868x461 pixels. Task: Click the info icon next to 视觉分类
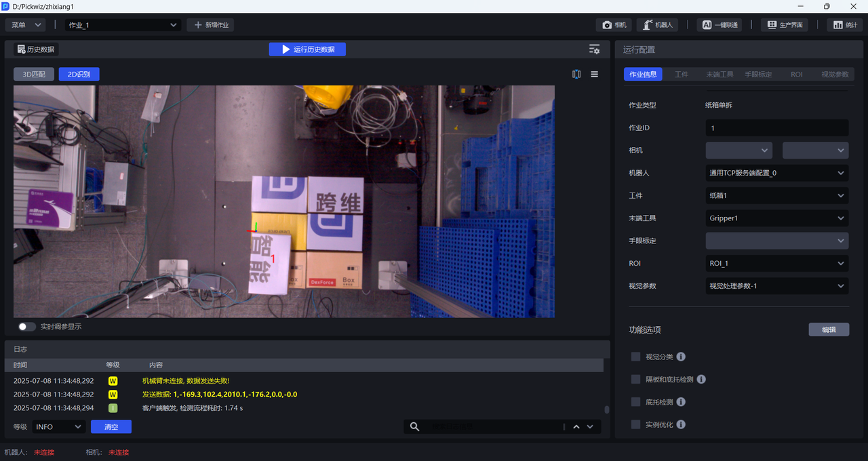[x=681, y=357]
